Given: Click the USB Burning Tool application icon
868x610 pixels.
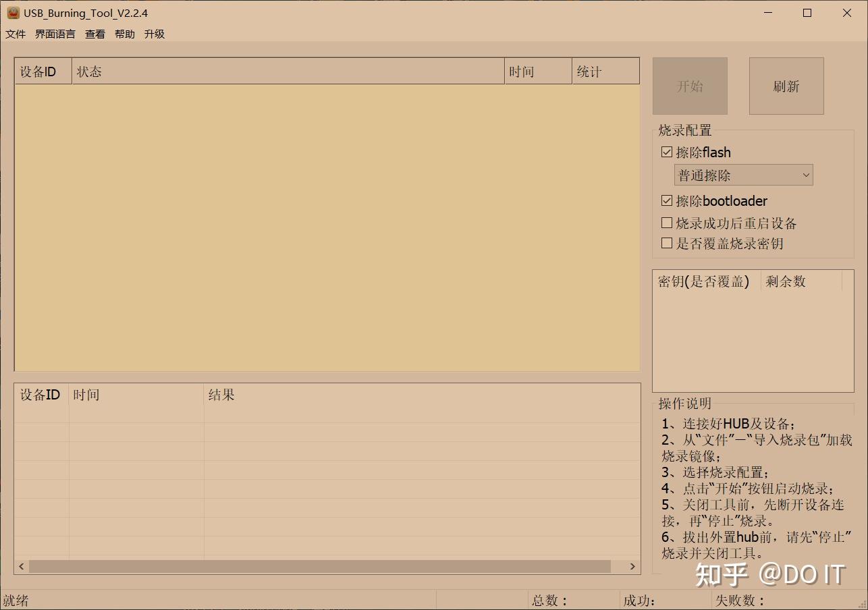Looking at the screenshot, I should pos(13,12).
